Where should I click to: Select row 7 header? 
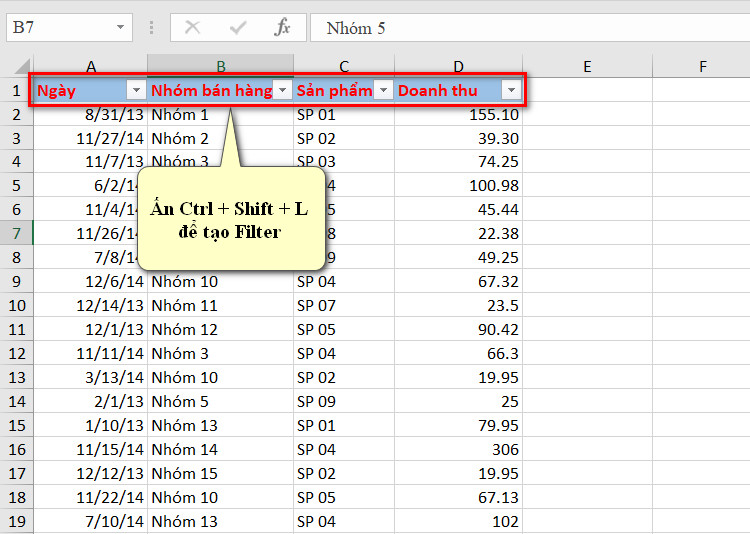17,234
